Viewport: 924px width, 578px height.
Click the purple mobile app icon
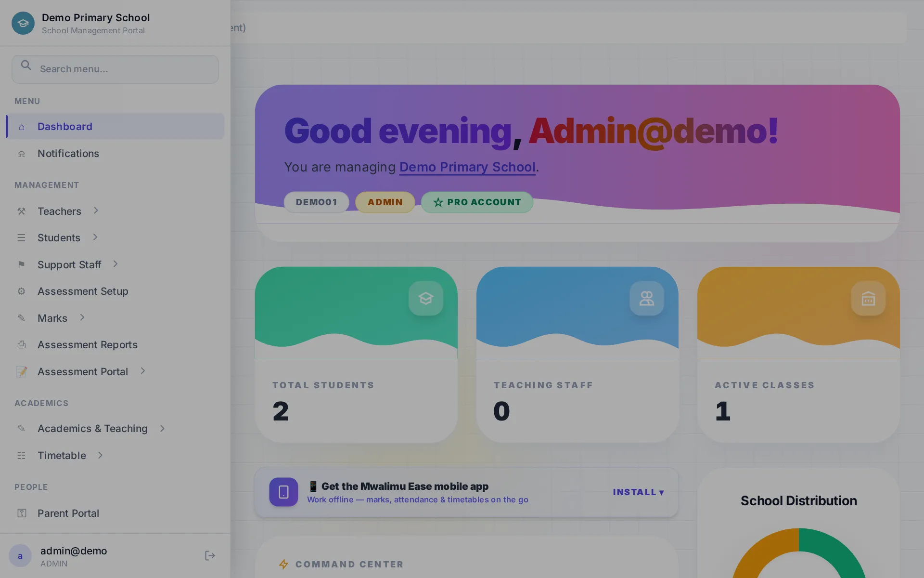click(283, 492)
